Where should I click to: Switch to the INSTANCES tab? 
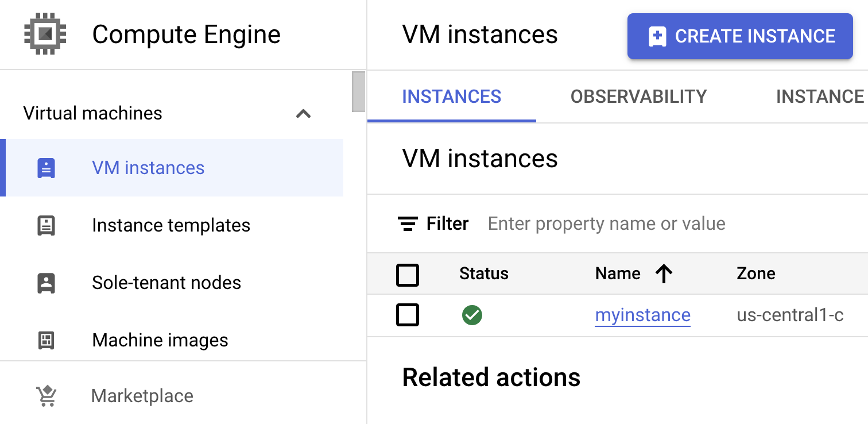[x=452, y=97]
